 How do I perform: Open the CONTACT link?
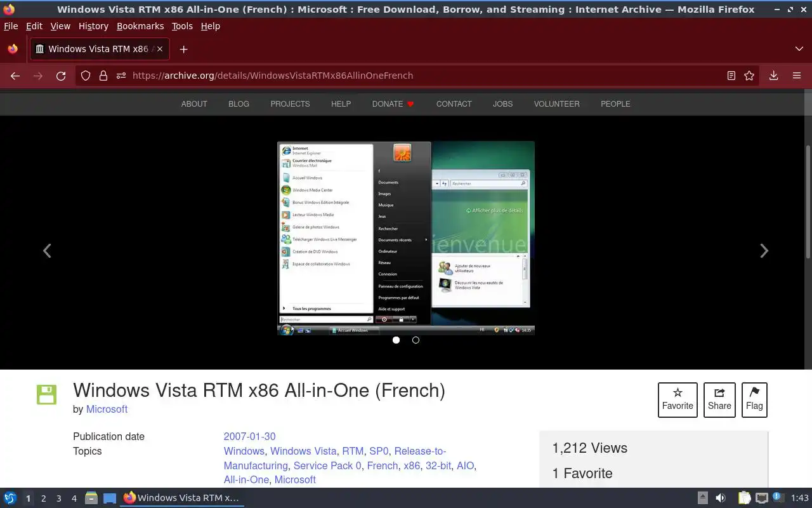coord(454,104)
